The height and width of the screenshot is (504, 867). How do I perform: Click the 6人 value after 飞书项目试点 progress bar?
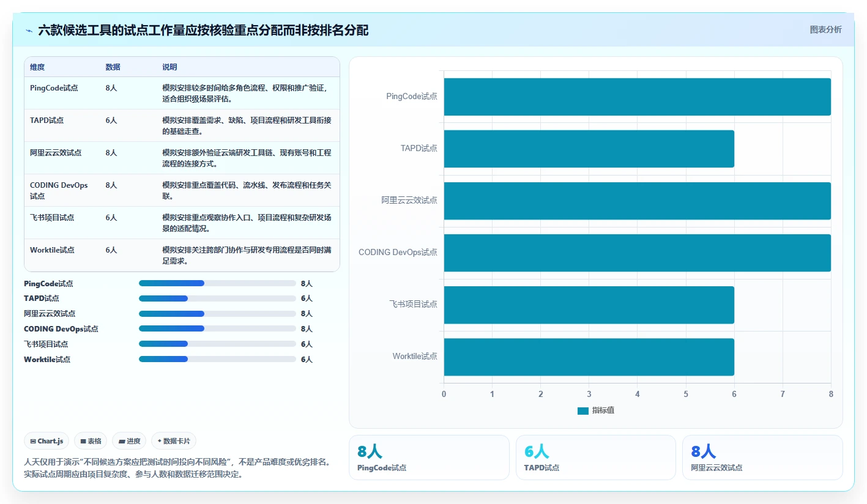pyautogui.click(x=307, y=344)
